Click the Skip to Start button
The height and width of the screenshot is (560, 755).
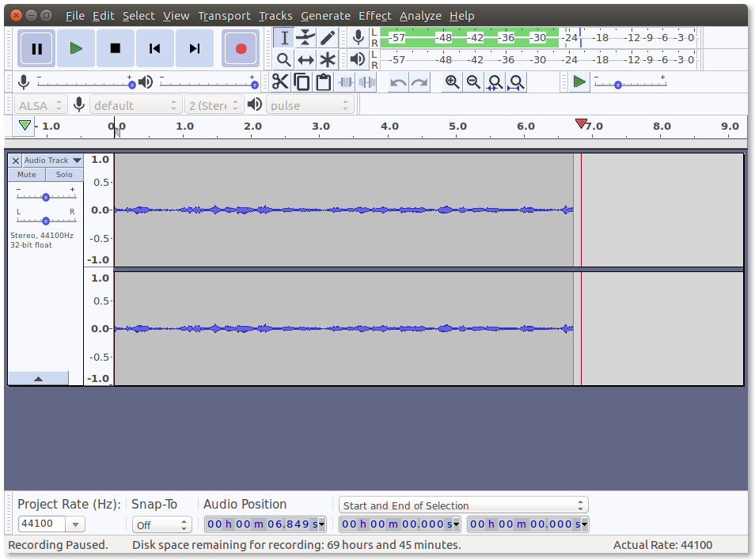pos(155,48)
